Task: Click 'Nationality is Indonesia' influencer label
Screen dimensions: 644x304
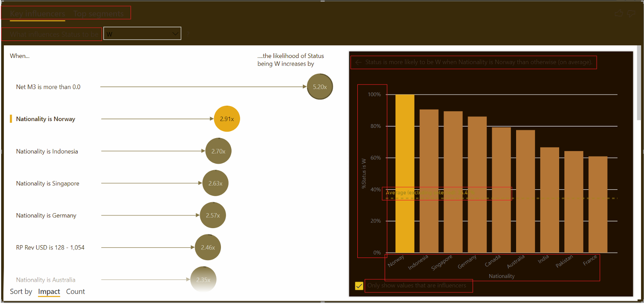Action: click(47, 151)
